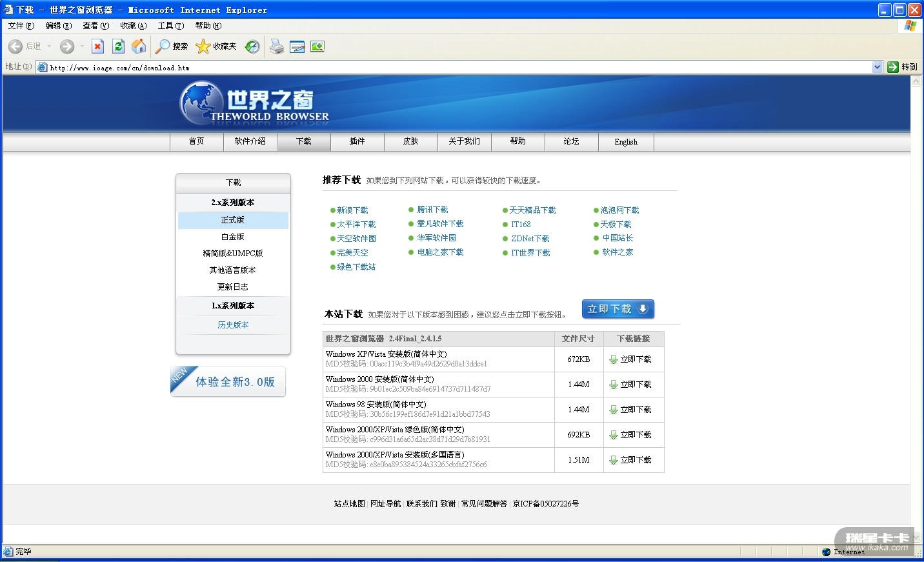Click the Edit page toolbar icon

point(297,46)
